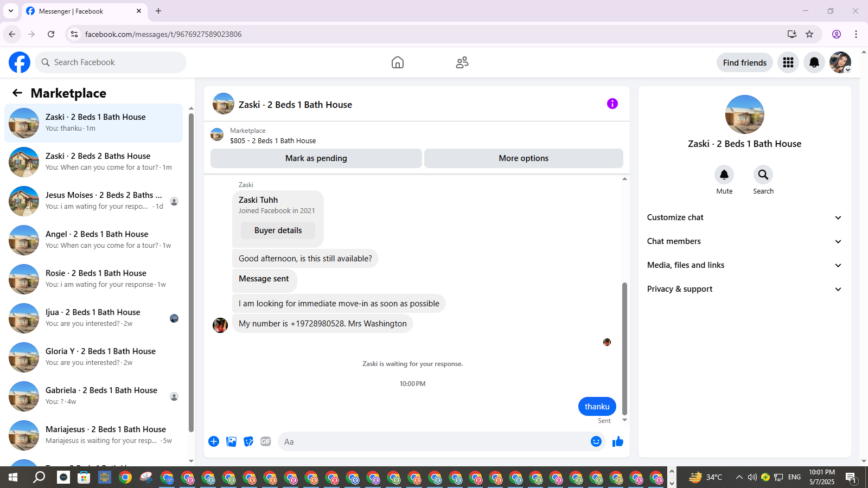
Task: Open site information icon in address bar
Action: click(x=74, y=34)
